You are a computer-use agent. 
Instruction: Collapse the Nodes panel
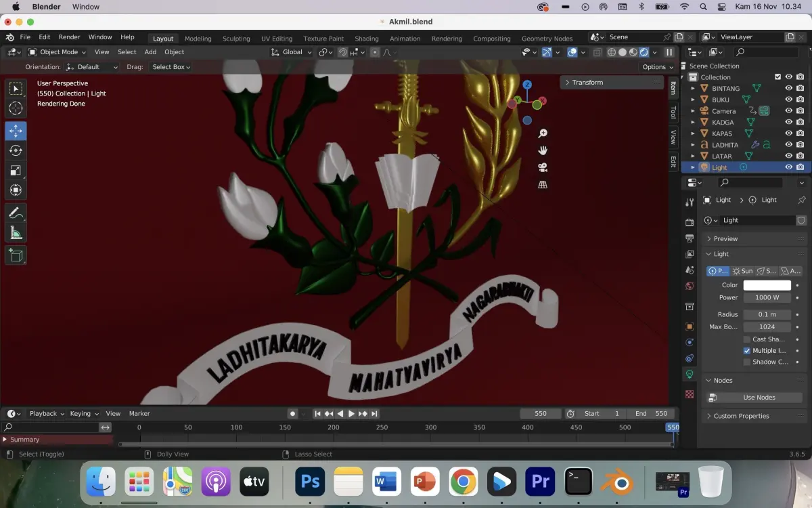(755, 380)
